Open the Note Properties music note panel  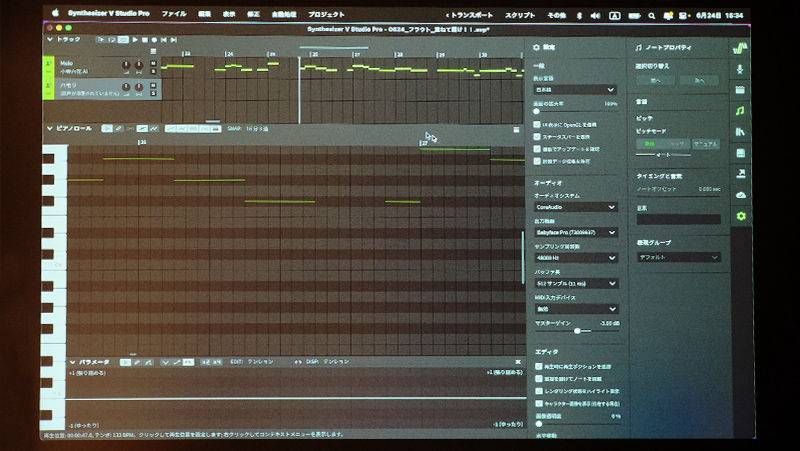tap(740, 111)
